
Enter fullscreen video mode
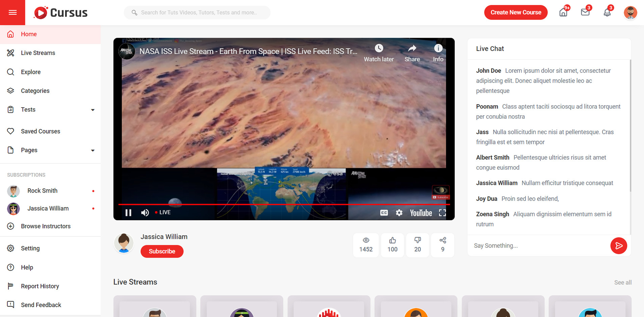coord(442,213)
